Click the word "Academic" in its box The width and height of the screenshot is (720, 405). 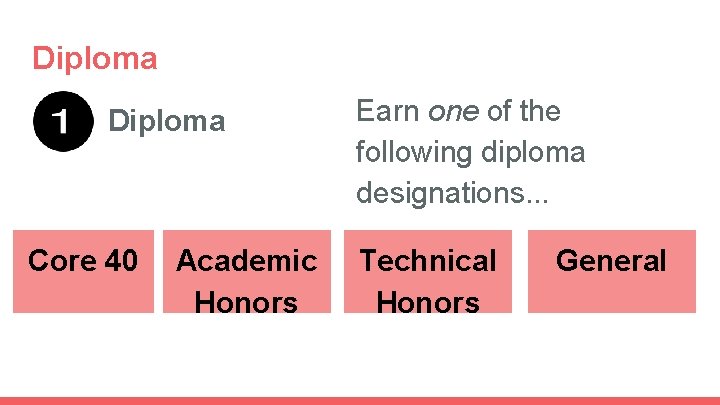(246, 261)
